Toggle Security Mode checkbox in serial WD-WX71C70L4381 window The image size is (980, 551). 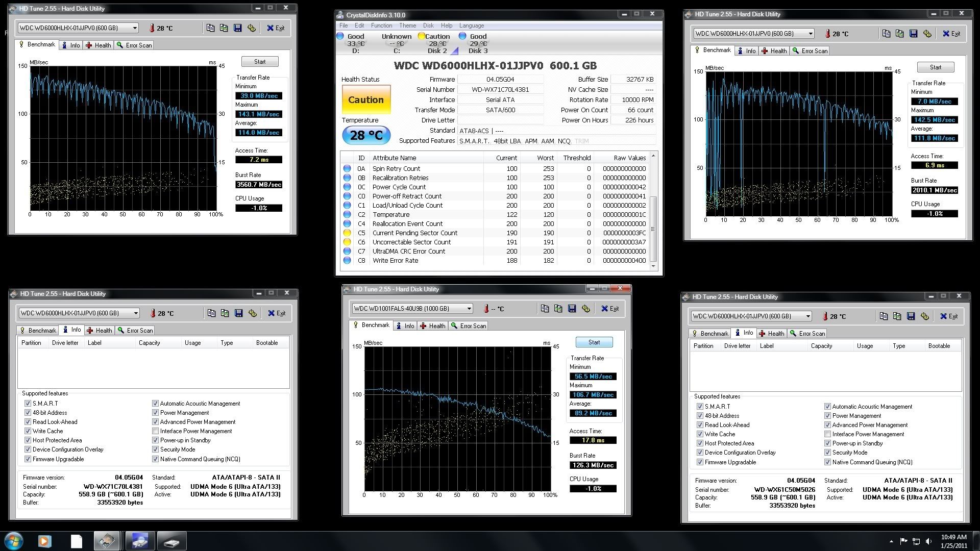tap(155, 449)
